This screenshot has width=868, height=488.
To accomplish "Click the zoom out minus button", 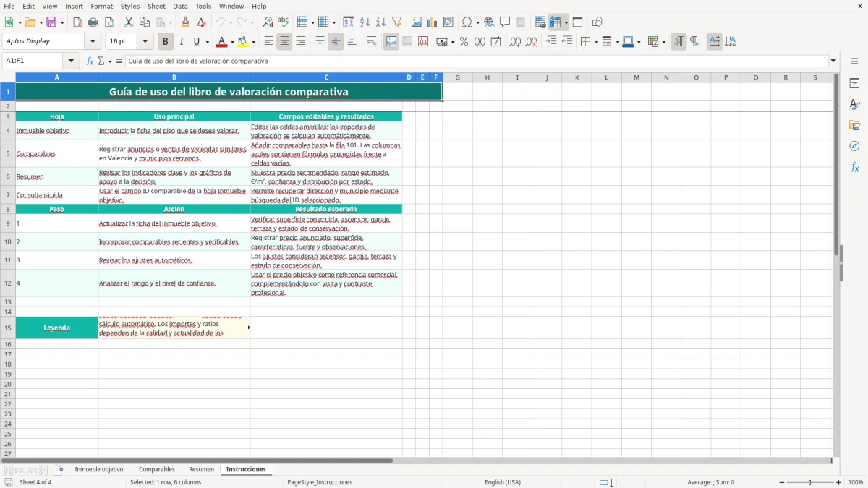I will coord(782,482).
